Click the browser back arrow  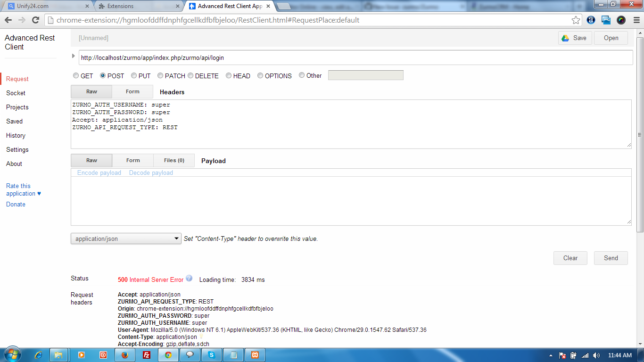[8, 20]
